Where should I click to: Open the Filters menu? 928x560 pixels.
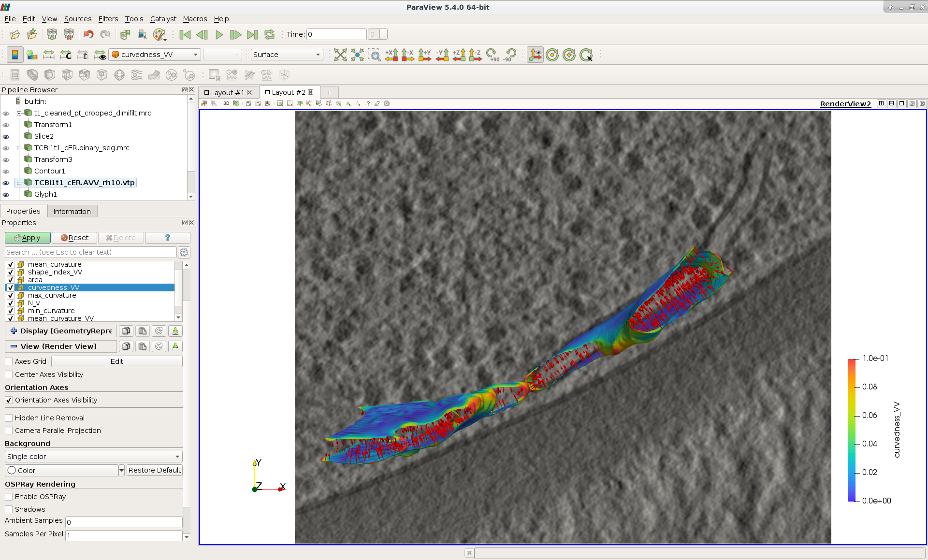pyautogui.click(x=108, y=19)
